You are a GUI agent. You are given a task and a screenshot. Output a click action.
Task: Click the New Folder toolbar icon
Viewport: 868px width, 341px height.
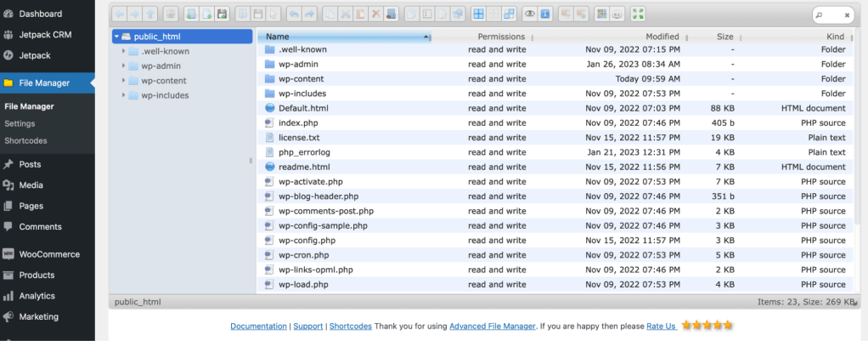190,14
